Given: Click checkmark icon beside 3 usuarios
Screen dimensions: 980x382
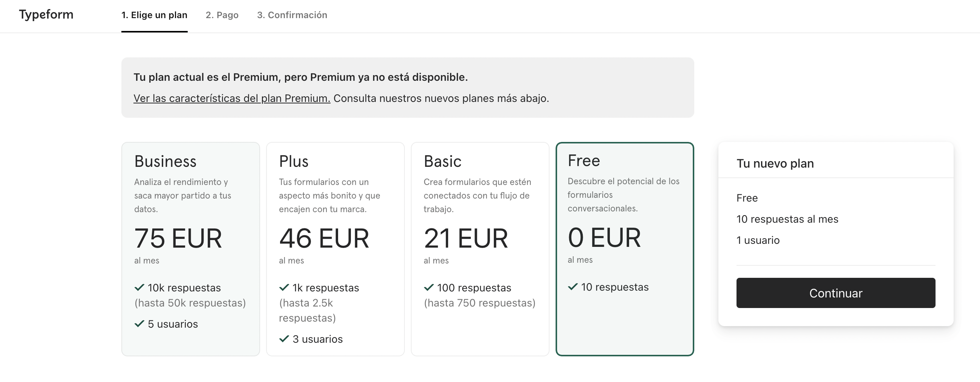Looking at the screenshot, I should click(284, 339).
